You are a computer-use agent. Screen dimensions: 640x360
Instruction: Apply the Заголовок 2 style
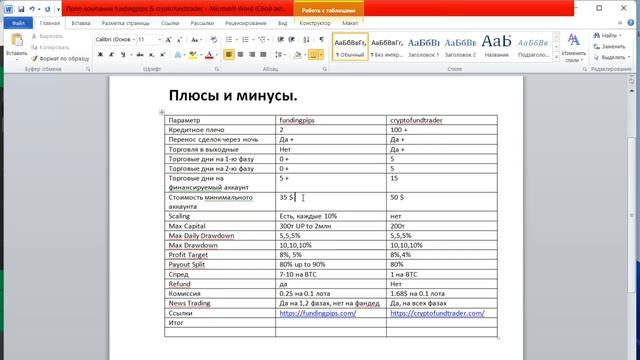460,47
